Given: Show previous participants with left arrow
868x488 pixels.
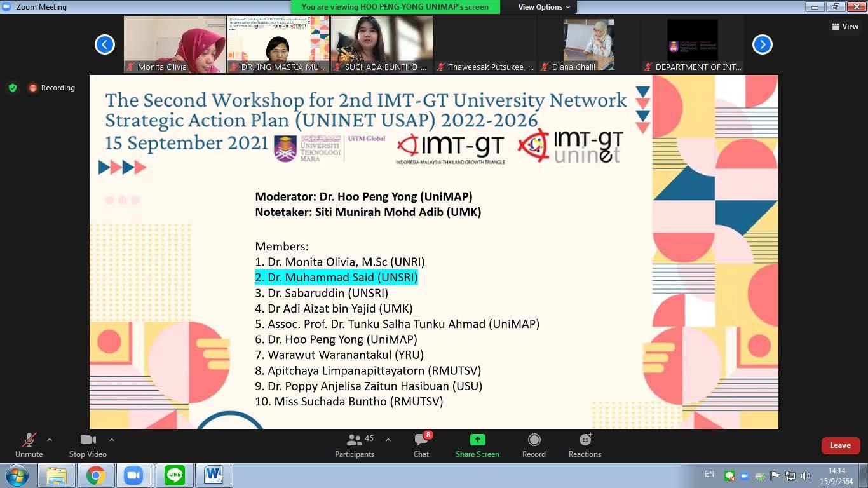Looking at the screenshot, I should (x=105, y=44).
